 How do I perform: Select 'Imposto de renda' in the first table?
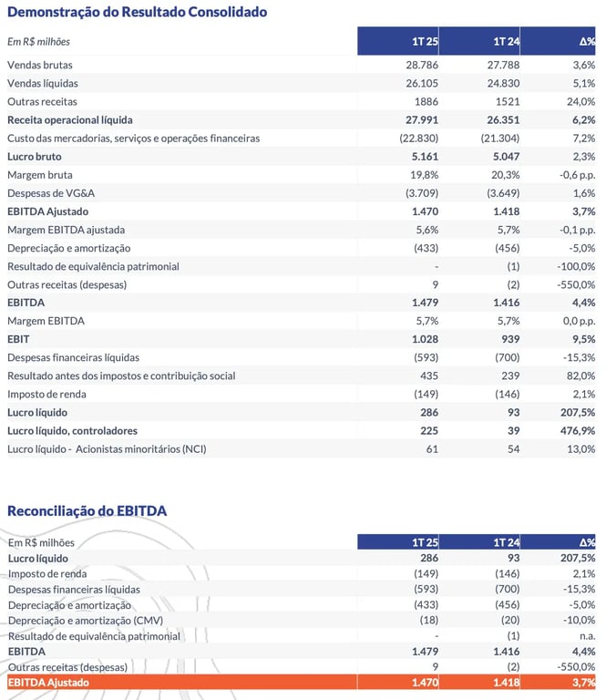pyautogui.click(x=46, y=394)
